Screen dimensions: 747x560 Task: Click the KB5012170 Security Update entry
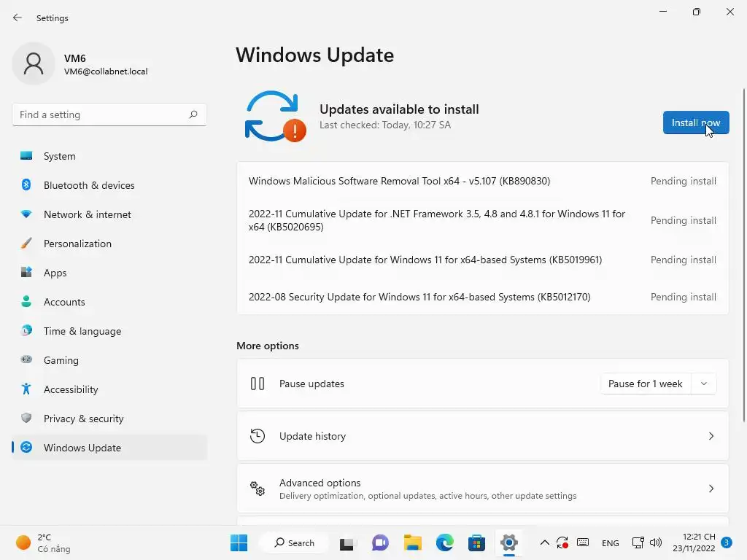(483, 297)
